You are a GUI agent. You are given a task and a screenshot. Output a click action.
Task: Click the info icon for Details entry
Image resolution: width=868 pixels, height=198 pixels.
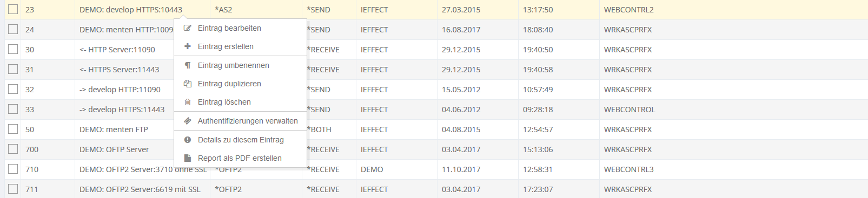(x=188, y=140)
